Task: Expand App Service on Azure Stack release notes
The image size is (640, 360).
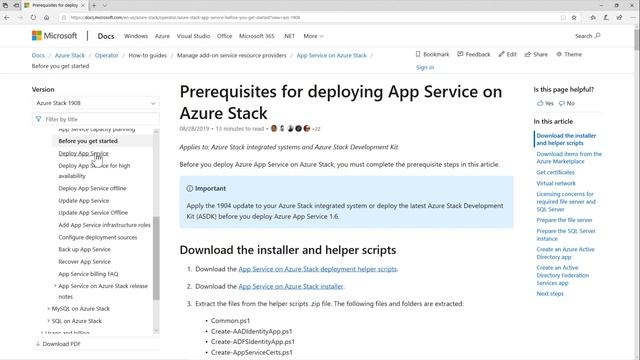Action: (x=55, y=286)
